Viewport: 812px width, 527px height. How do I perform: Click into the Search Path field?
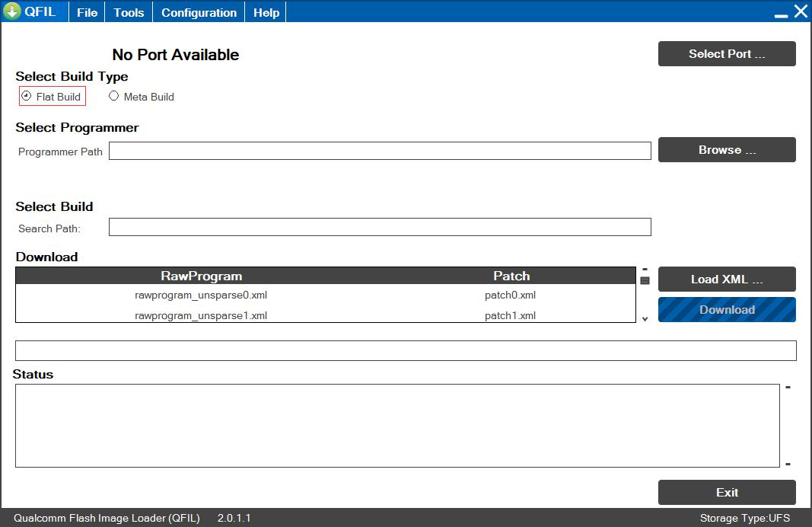pyautogui.click(x=380, y=227)
